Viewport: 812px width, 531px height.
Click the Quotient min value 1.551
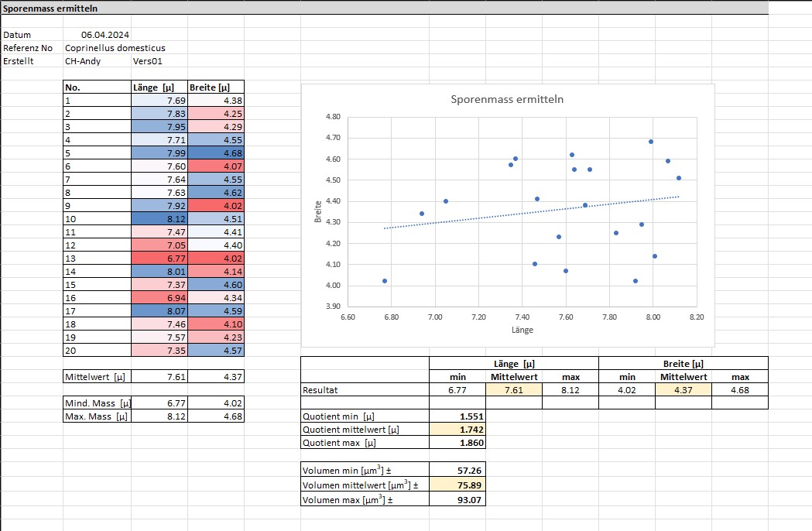(x=458, y=416)
